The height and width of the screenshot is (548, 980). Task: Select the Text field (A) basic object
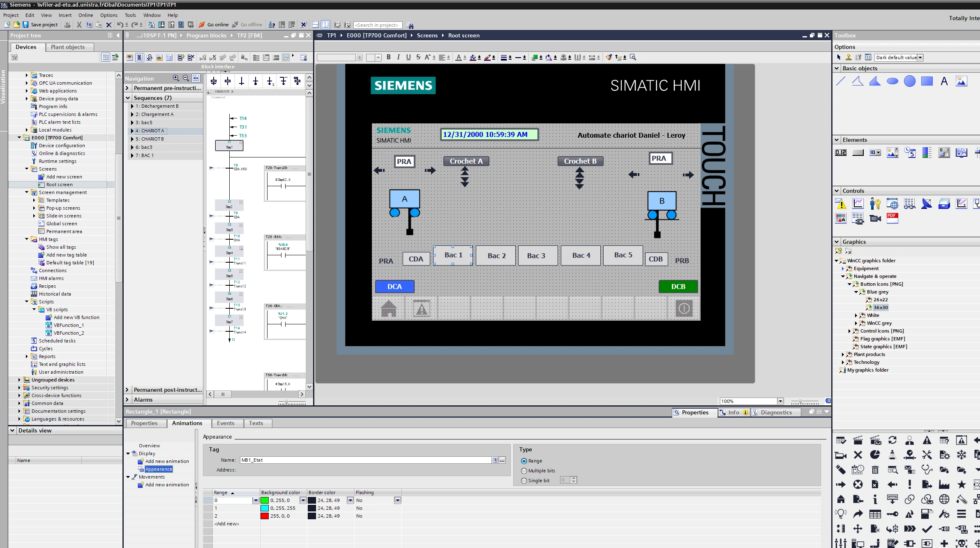click(x=944, y=81)
